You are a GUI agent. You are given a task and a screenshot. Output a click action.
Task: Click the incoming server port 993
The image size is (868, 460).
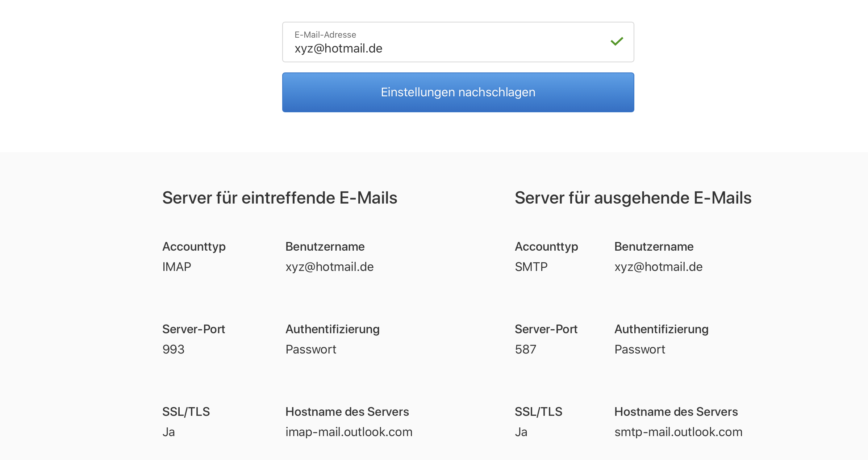click(x=174, y=350)
